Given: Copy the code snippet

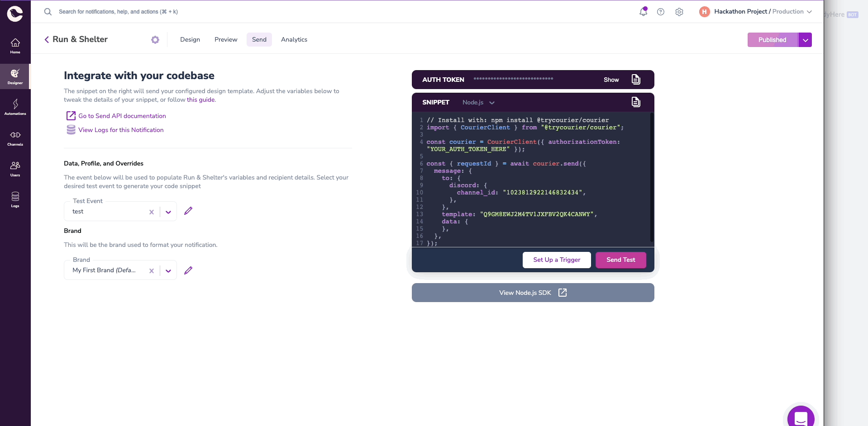Looking at the screenshot, I should [636, 102].
